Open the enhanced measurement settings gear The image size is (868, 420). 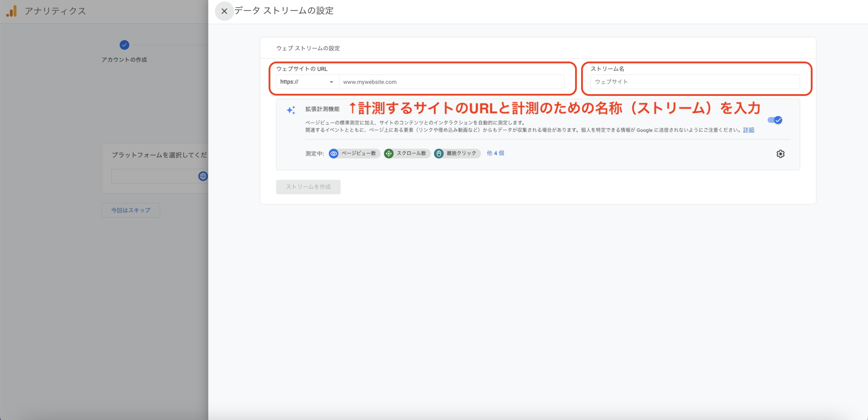click(781, 154)
